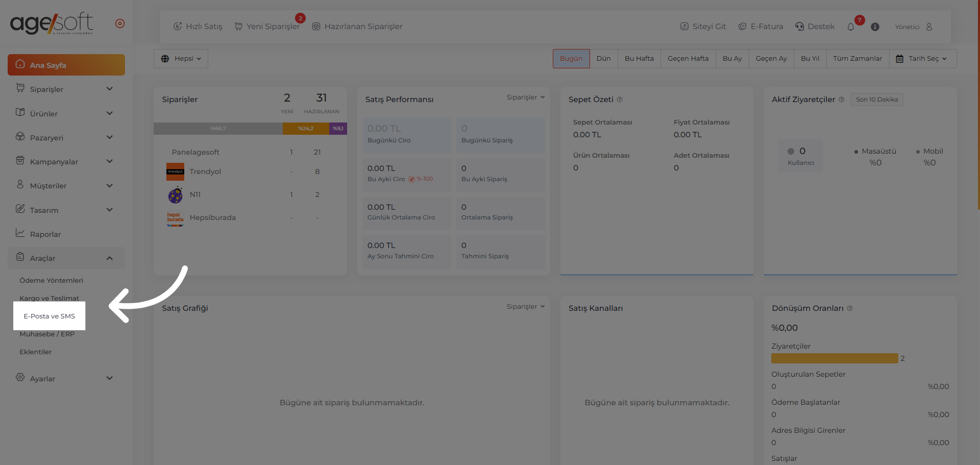Go to Ana Sayfa in sidebar

tap(66, 65)
